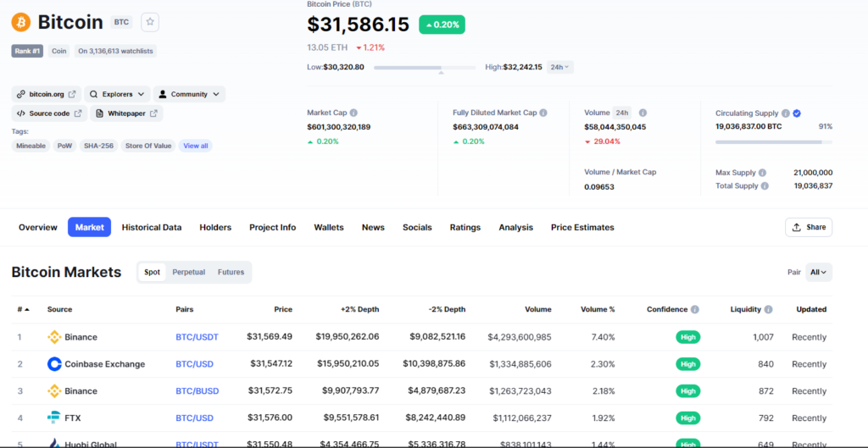Open the Volume 24h period selector
868x448 pixels.
622,113
